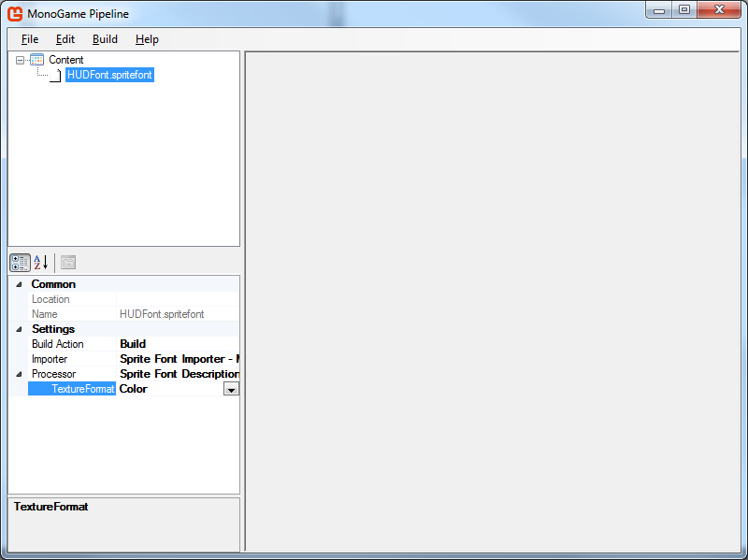The width and height of the screenshot is (748, 560).
Task: Select HUDFont.spritefont in the tree
Action: tap(109, 75)
